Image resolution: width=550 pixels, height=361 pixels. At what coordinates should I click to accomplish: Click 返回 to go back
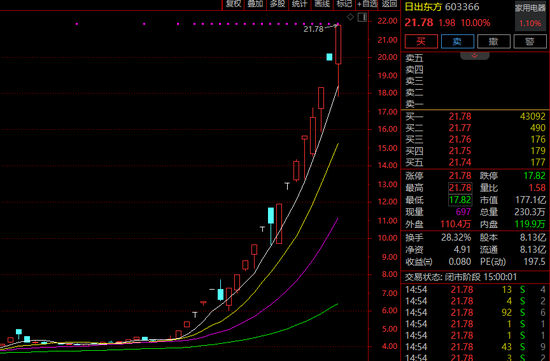tap(389, 4)
